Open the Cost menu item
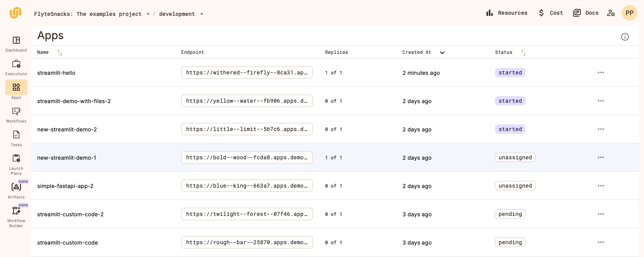 click(551, 13)
